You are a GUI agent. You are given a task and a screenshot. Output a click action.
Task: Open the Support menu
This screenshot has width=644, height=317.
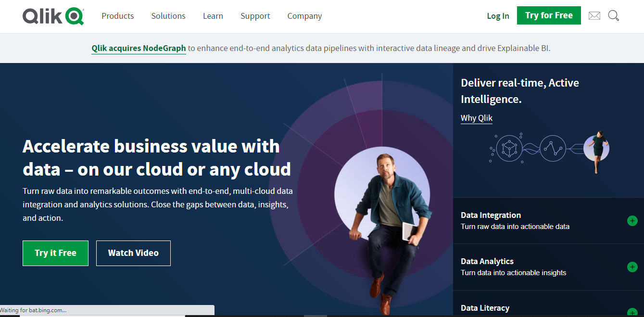pos(255,16)
